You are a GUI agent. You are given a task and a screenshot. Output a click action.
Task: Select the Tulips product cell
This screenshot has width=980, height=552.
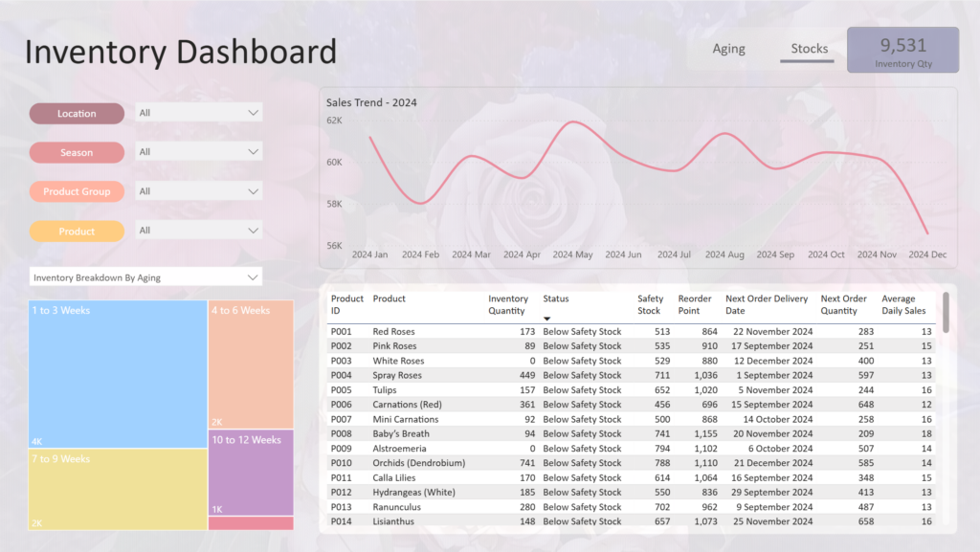point(385,390)
